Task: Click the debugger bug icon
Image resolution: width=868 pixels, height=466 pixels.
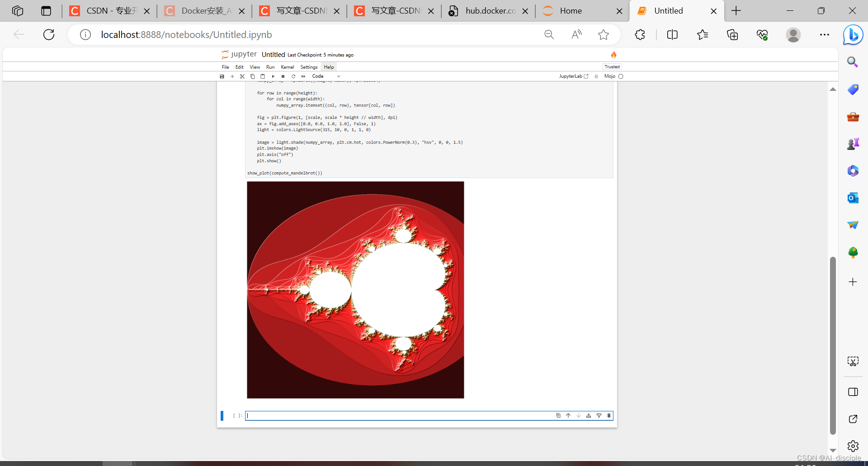Action: [x=596, y=76]
